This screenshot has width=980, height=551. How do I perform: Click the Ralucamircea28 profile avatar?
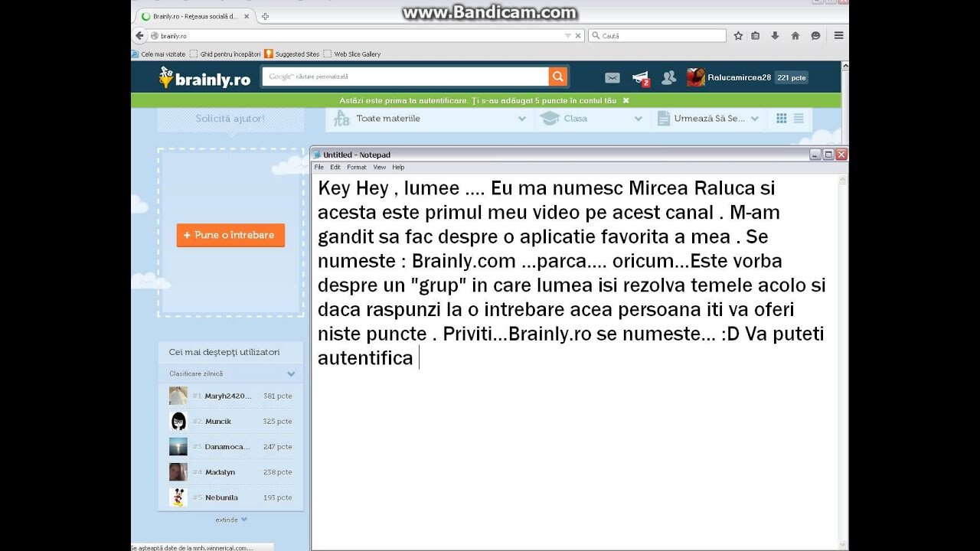tap(695, 77)
